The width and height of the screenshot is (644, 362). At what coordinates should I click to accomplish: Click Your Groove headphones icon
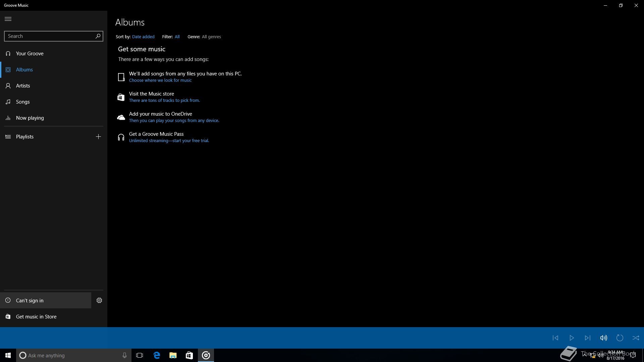click(x=8, y=54)
